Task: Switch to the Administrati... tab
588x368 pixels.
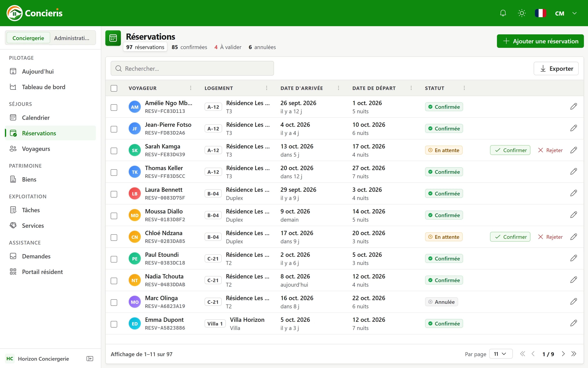Action: [x=72, y=38]
